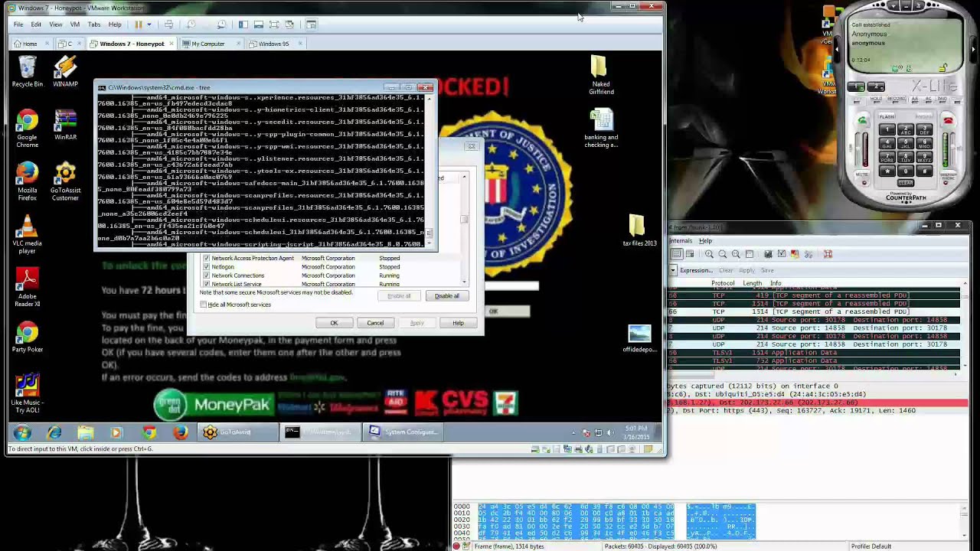Open the WinRAR desktop icon

point(65,126)
